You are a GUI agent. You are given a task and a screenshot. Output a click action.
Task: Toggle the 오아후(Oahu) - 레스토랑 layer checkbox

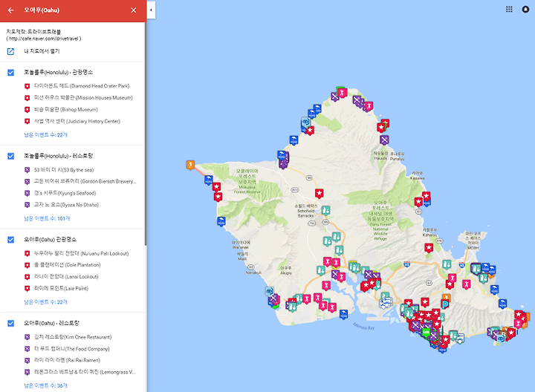pos(11,323)
